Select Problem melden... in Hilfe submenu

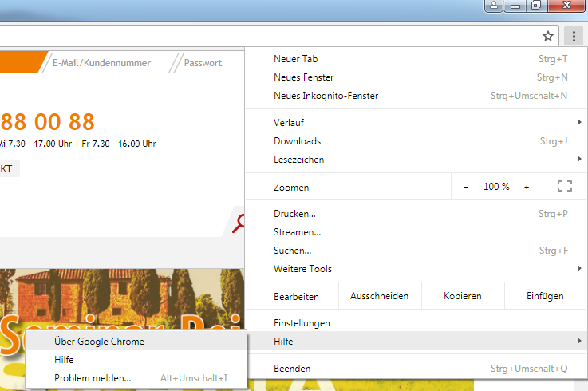point(93,378)
